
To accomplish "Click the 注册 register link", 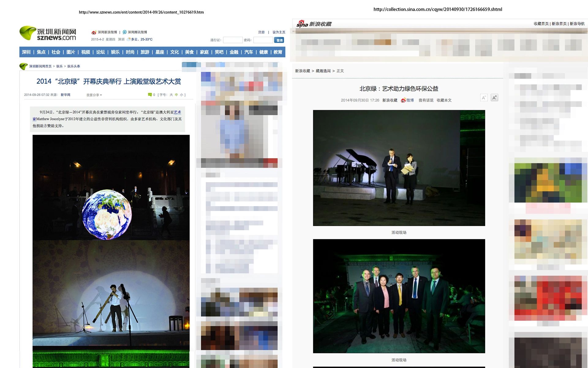I will (x=261, y=32).
